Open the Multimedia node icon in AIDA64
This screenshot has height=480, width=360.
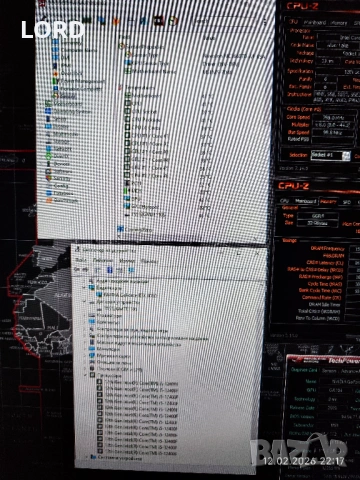(48, 134)
